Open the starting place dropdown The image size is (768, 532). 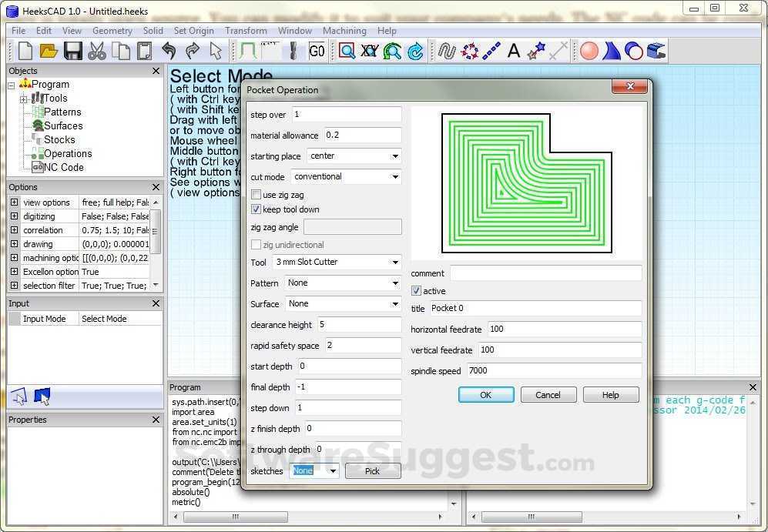click(394, 156)
